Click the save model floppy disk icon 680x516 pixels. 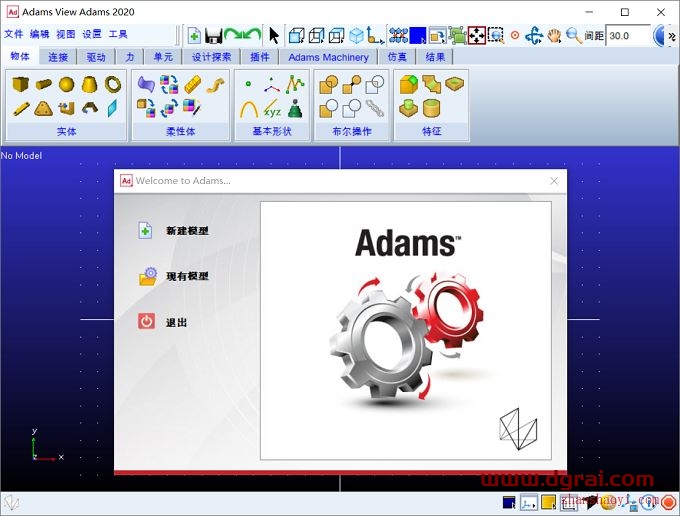coord(213,35)
